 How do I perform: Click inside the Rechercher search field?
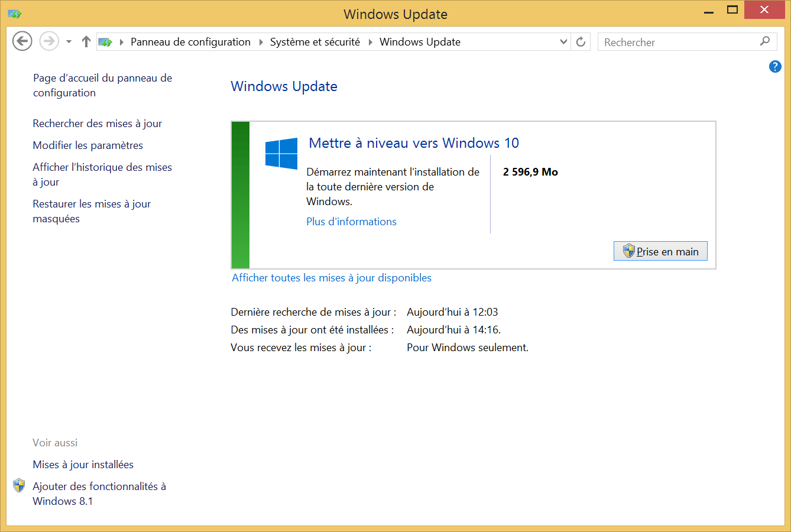click(x=678, y=42)
